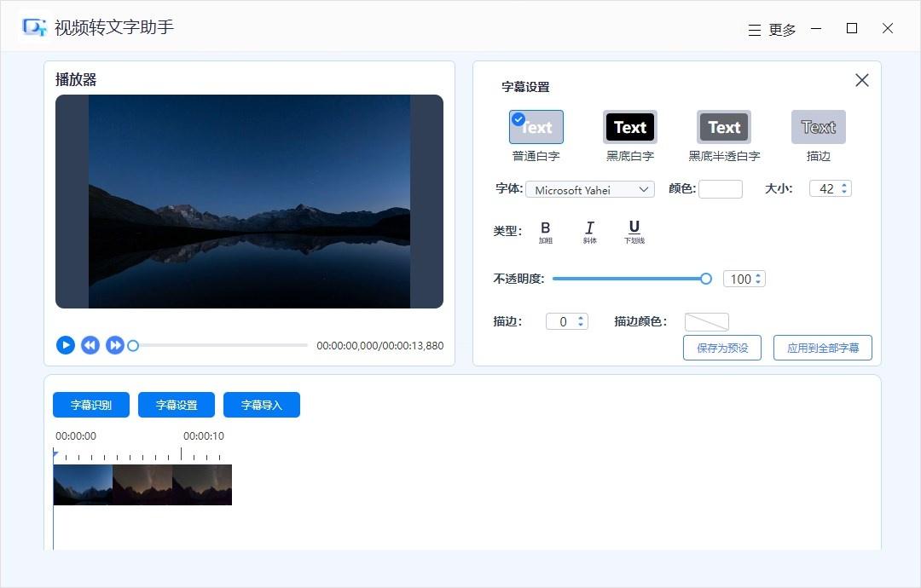Click the video preview in the player
Screen dimensions: 921x588
point(249,201)
